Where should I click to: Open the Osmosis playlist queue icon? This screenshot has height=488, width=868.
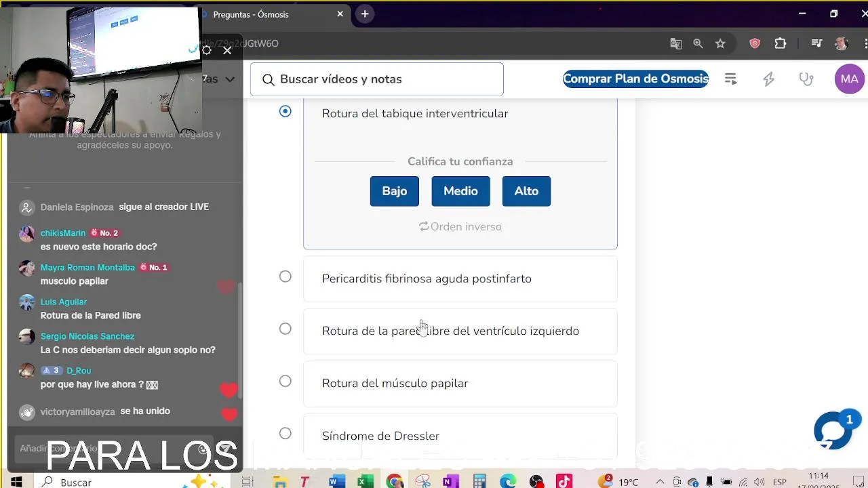pyautogui.click(x=730, y=79)
